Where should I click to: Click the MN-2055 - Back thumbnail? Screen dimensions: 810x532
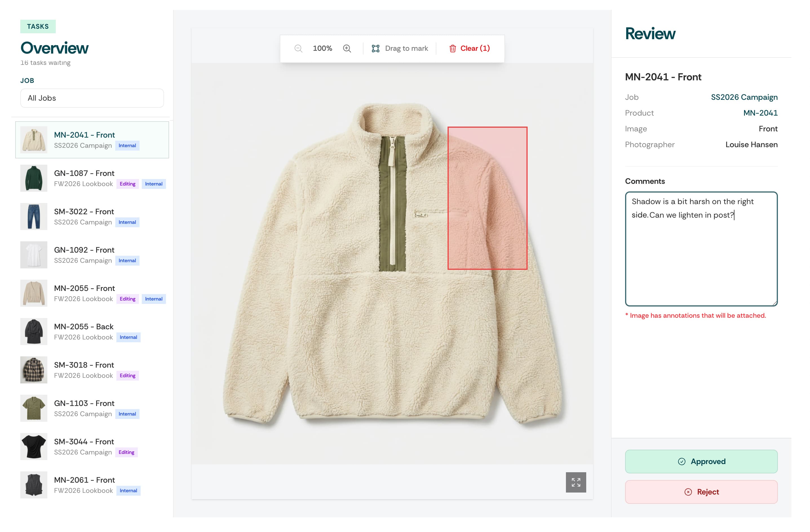(34, 332)
